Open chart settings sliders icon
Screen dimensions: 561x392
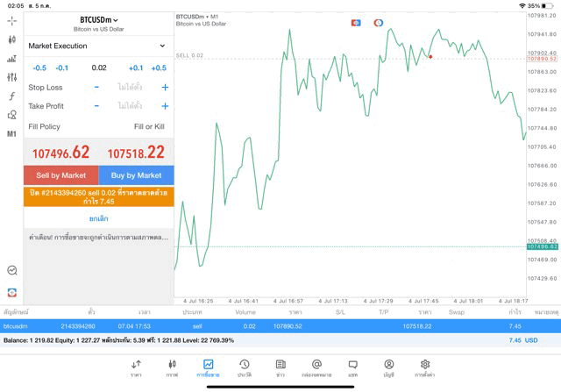(12, 77)
